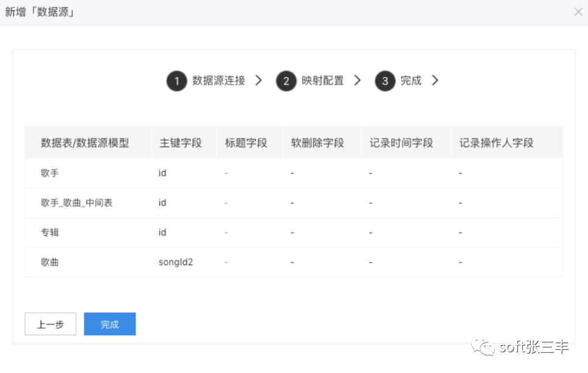588x373 pixels.
Task: Click the 主键字段 column header
Action: [180, 143]
